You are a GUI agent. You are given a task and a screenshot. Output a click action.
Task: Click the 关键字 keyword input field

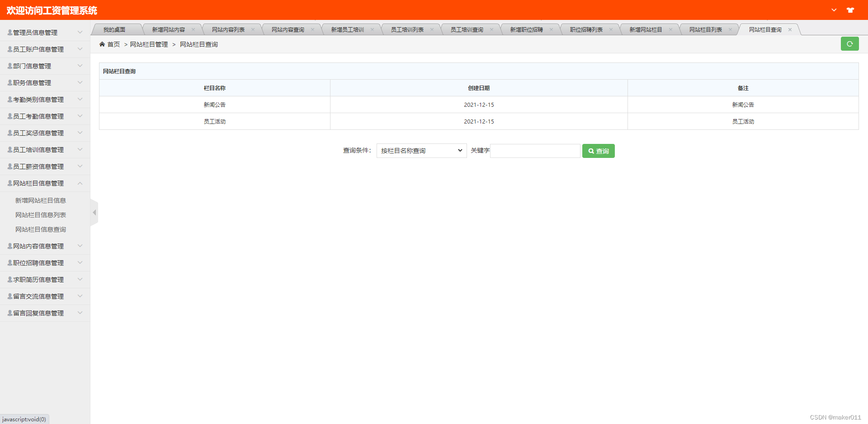pos(535,151)
